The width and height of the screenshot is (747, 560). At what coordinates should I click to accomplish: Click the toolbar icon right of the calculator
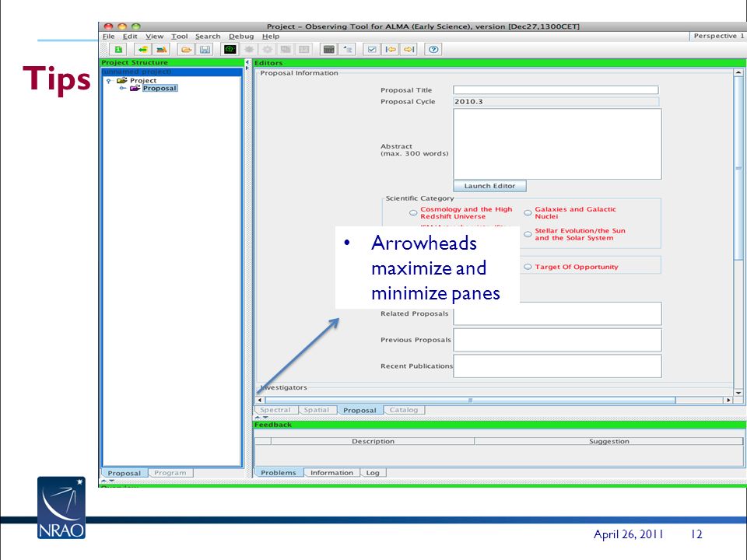349,50
